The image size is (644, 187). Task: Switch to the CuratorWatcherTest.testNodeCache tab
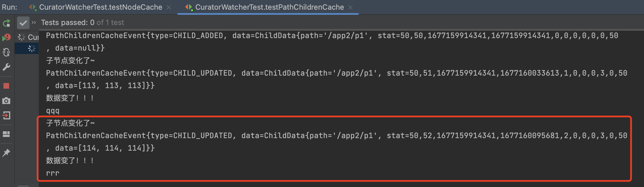click(100, 7)
